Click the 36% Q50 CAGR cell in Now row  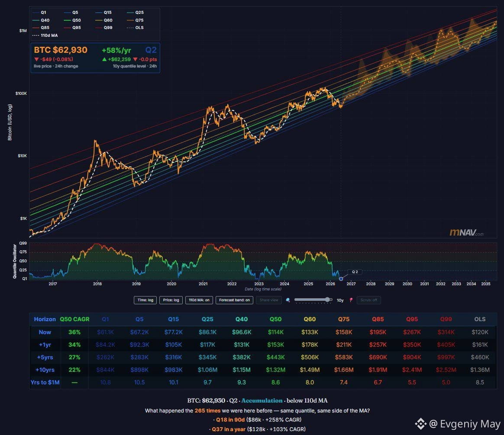point(74,332)
